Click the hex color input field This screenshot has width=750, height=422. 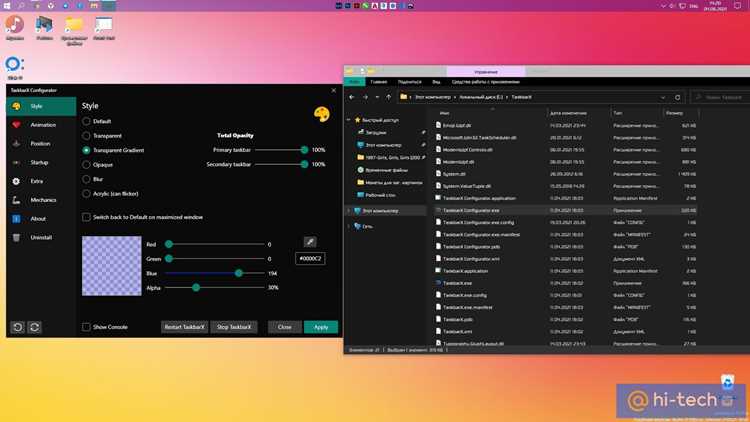(310, 259)
